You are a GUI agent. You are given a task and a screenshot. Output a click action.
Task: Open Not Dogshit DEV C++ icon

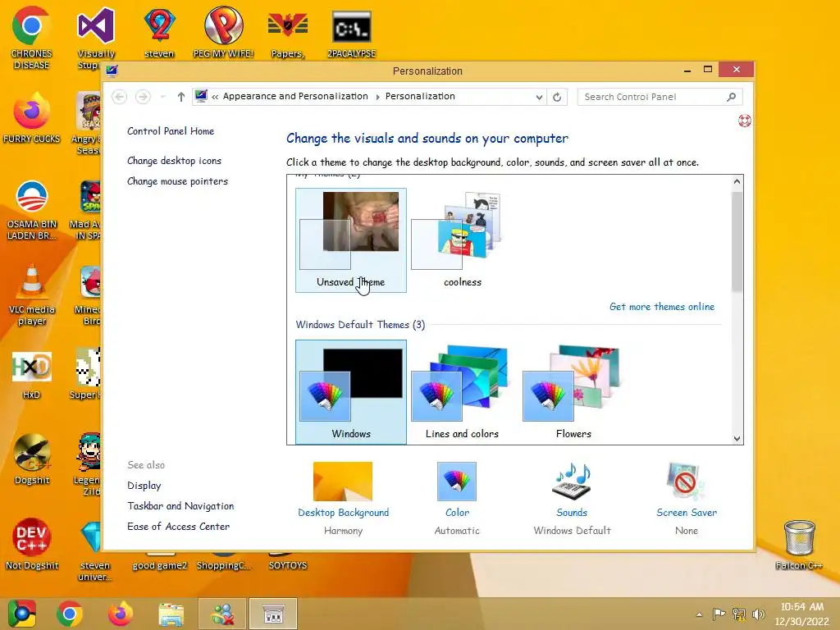tap(31, 543)
